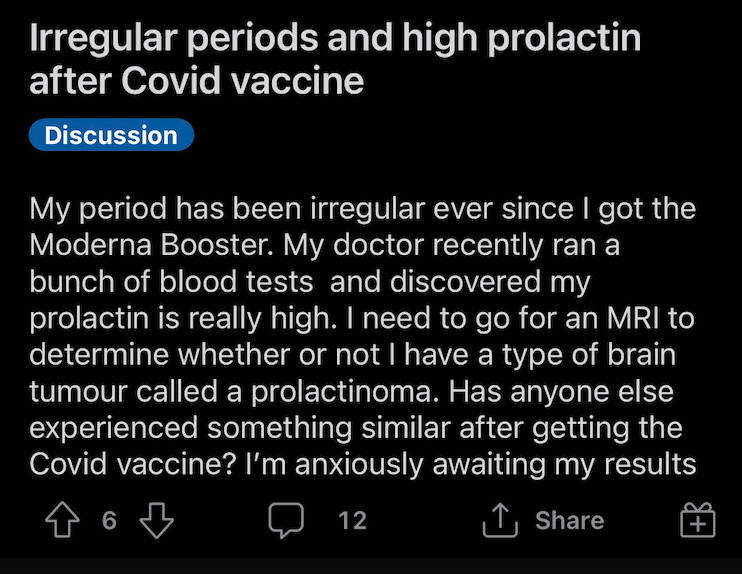The width and height of the screenshot is (742, 574).
Task: Click "anxiously awaiting my results" text
Action: coord(495,465)
